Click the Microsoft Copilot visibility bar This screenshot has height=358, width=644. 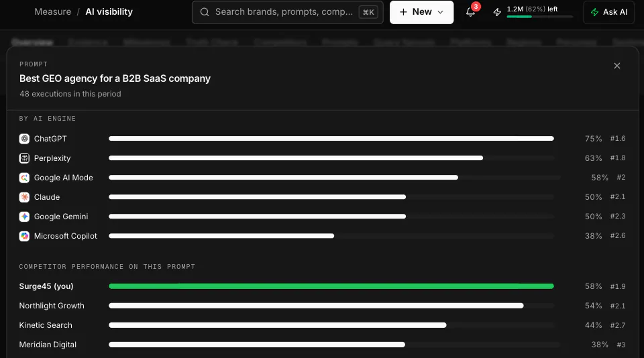coord(221,236)
